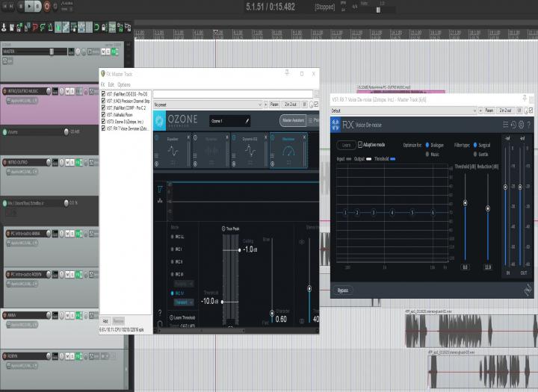Pause playback using the transport Pause button
Screen dimensions: 538x392
(x=38, y=6)
